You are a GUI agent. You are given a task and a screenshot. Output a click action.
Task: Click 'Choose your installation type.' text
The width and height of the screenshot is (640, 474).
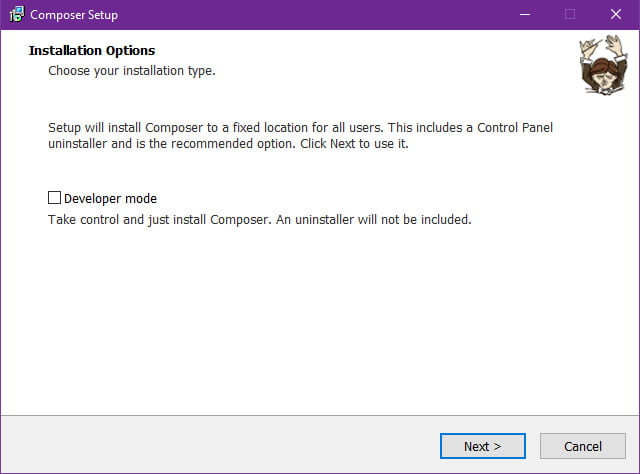tap(132, 71)
